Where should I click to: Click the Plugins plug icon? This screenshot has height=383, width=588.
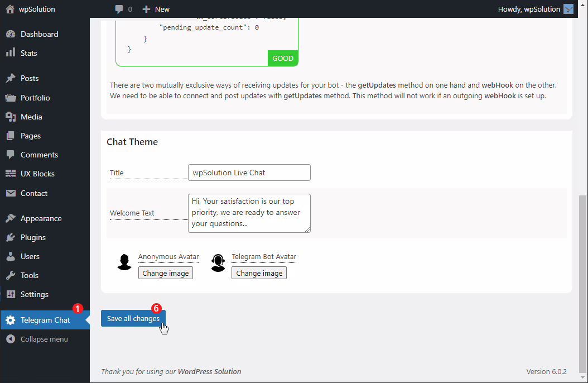11,237
